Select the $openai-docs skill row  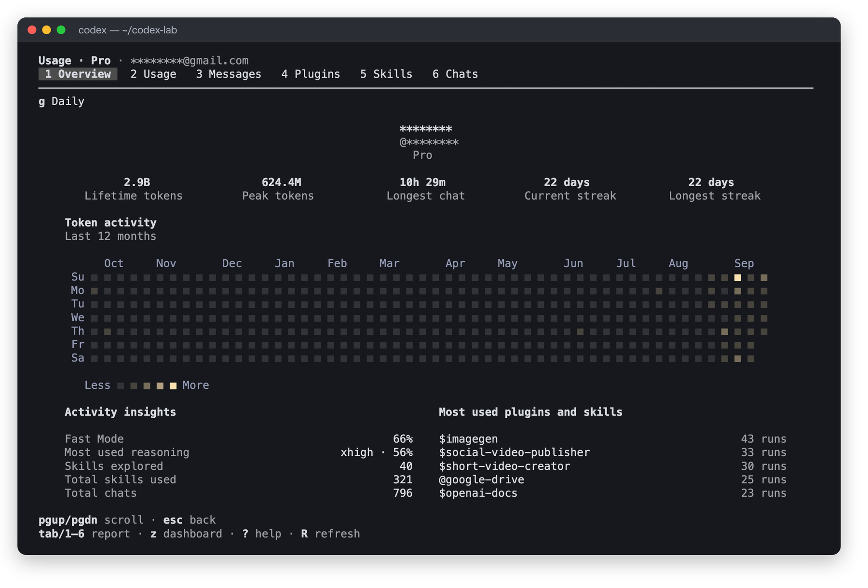click(612, 493)
